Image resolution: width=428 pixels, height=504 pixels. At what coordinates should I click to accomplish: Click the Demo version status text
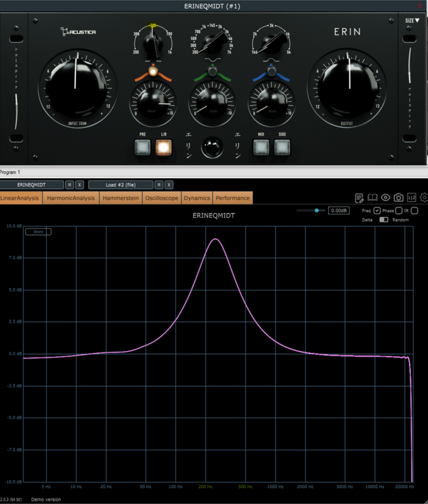point(46,499)
